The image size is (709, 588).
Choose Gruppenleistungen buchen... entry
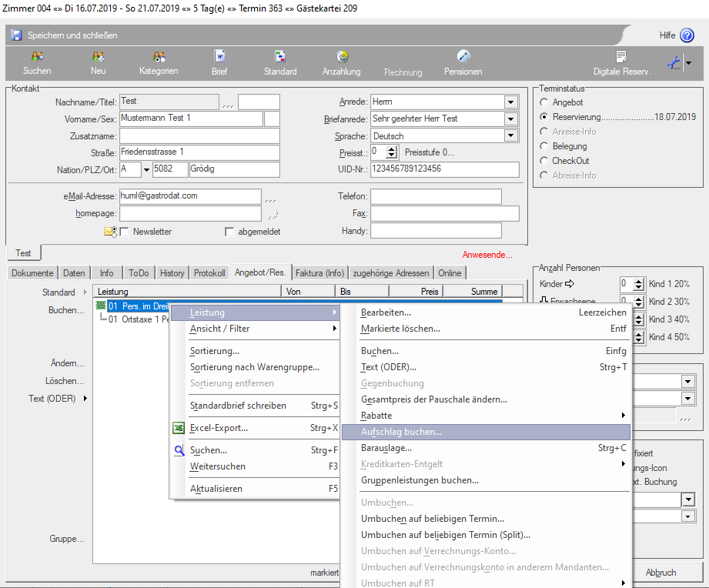(486, 480)
